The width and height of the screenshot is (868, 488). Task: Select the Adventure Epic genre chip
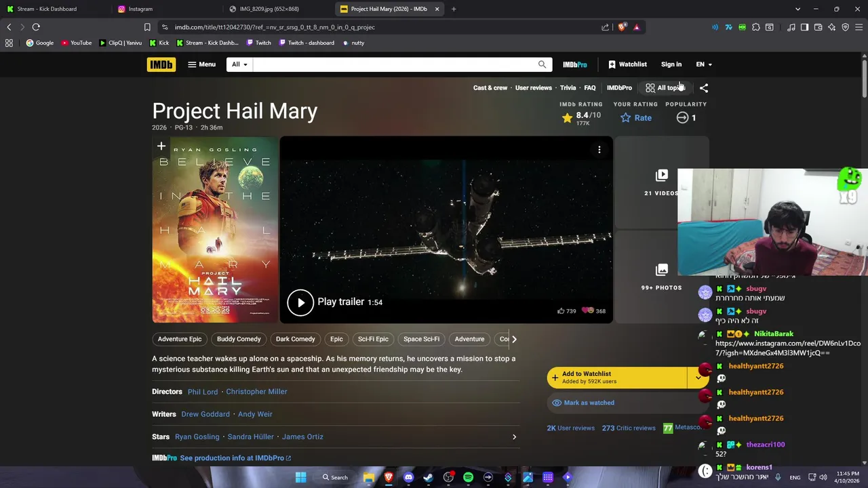(x=180, y=339)
